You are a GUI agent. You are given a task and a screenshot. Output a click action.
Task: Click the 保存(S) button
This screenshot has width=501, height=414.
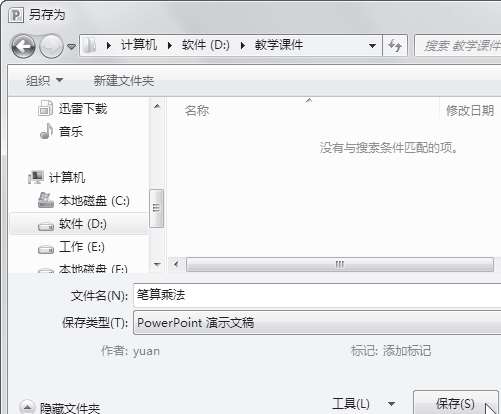pyautogui.click(x=455, y=404)
